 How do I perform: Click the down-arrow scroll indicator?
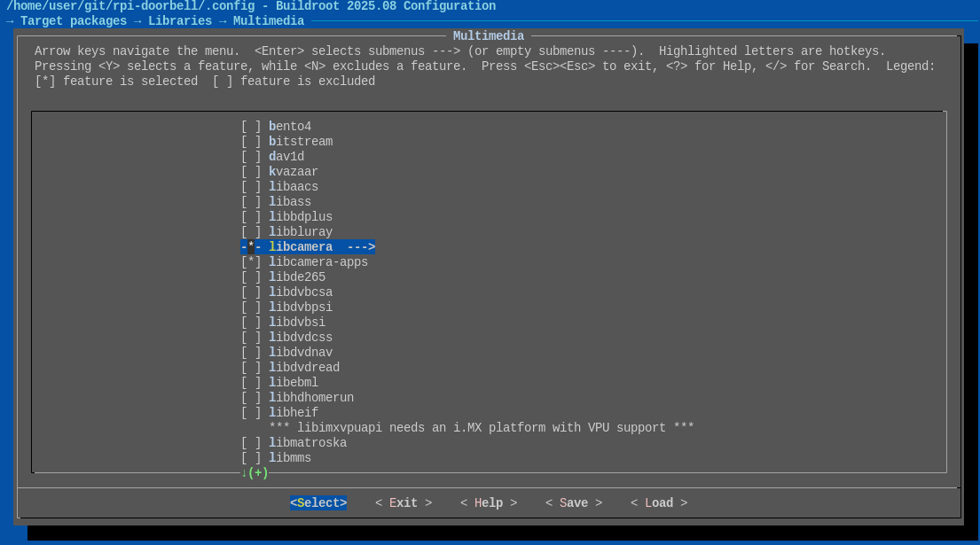246,472
